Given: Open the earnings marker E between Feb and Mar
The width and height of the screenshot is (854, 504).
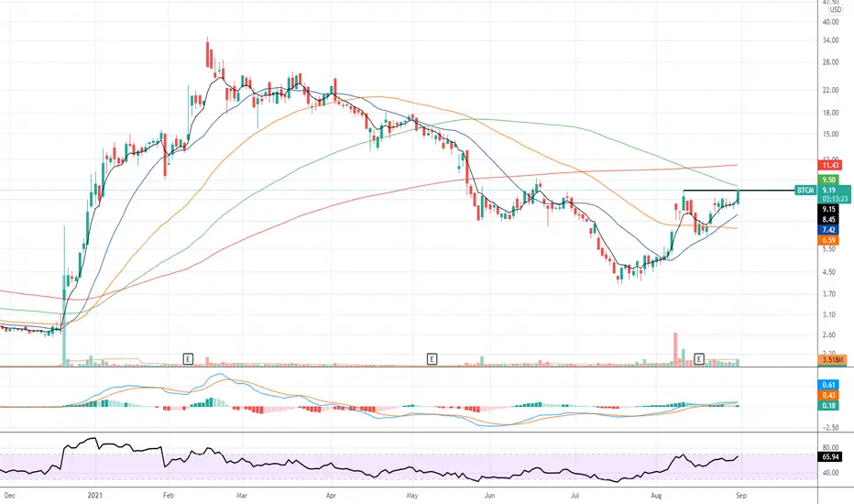Looking at the screenshot, I should [188, 358].
